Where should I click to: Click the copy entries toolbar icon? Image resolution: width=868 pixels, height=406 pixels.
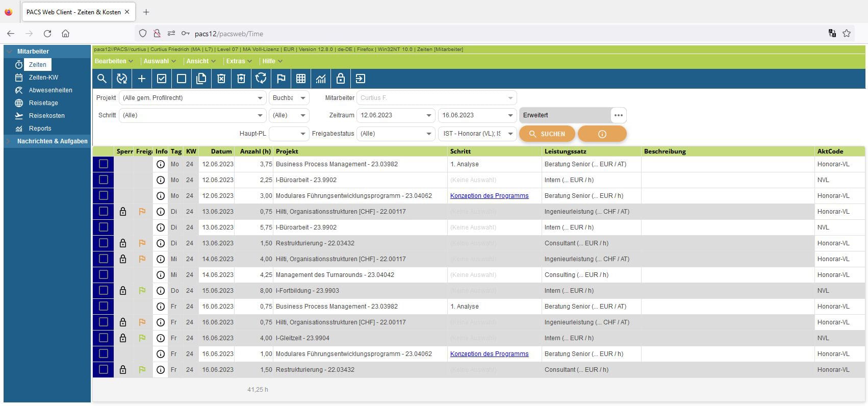point(201,79)
